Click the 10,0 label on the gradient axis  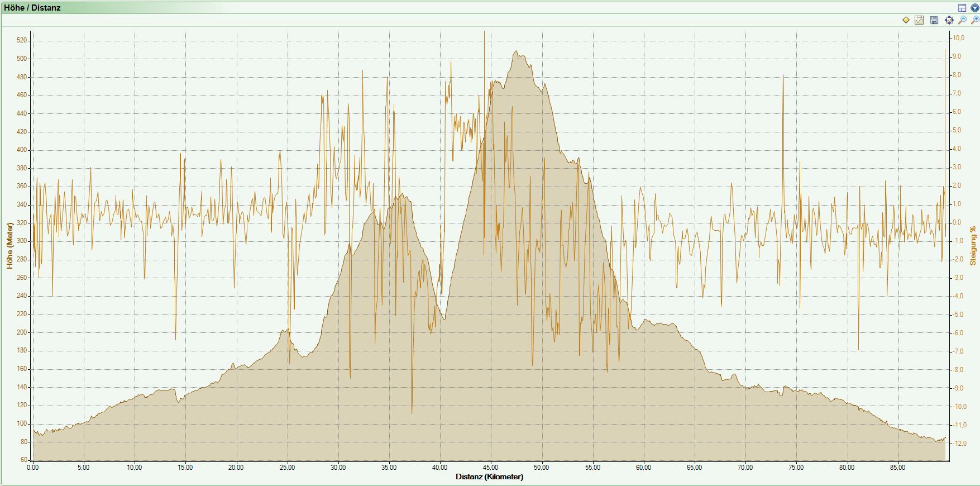(x=958, y=38)
